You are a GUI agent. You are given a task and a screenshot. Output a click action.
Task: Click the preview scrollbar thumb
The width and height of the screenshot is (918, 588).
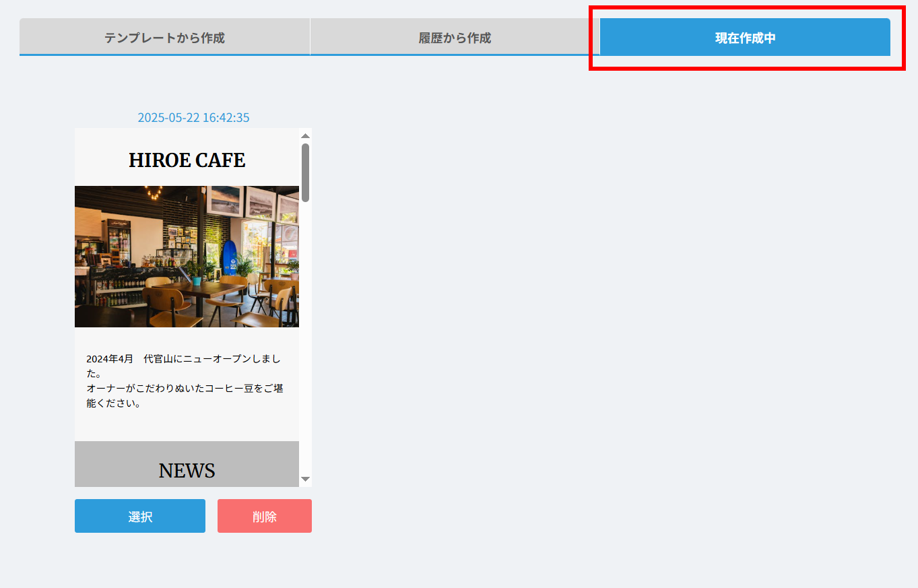tap(305, 172)
